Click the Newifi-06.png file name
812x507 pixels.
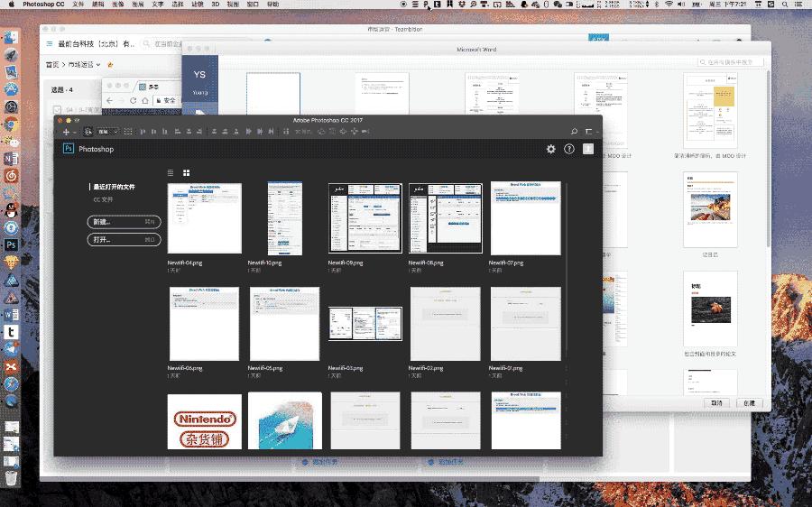point(185,368)
